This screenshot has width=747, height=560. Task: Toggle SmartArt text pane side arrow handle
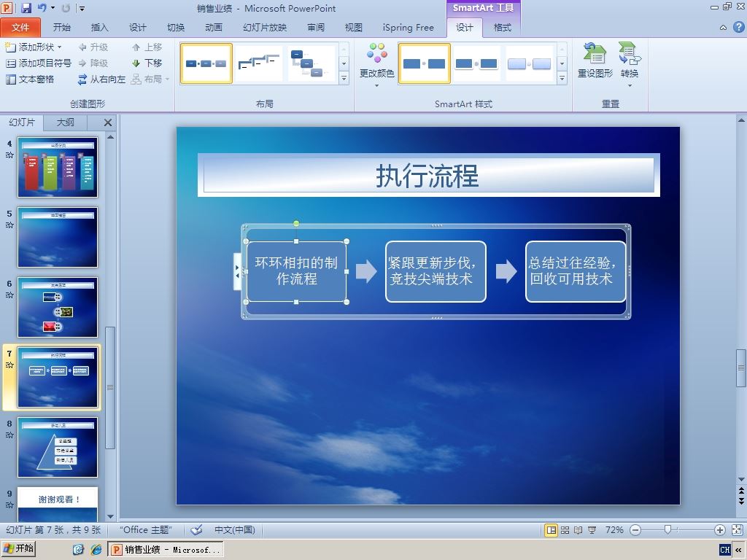[237, 271]
